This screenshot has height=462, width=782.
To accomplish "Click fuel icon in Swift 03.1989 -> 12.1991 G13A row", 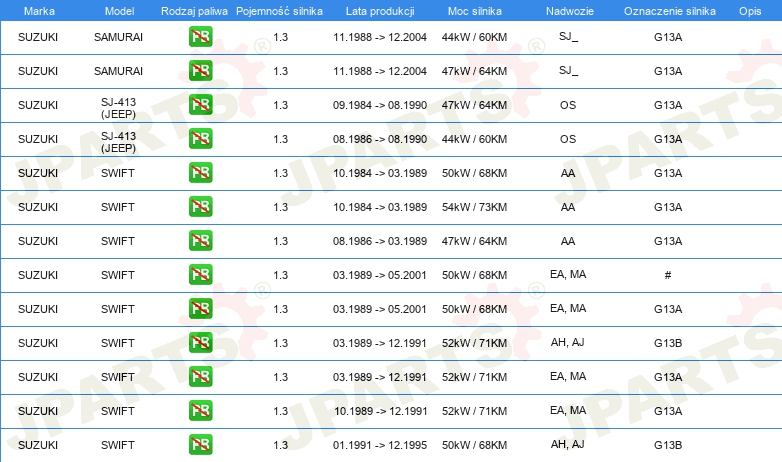I will pyautogui.click(x=200, y=376).
